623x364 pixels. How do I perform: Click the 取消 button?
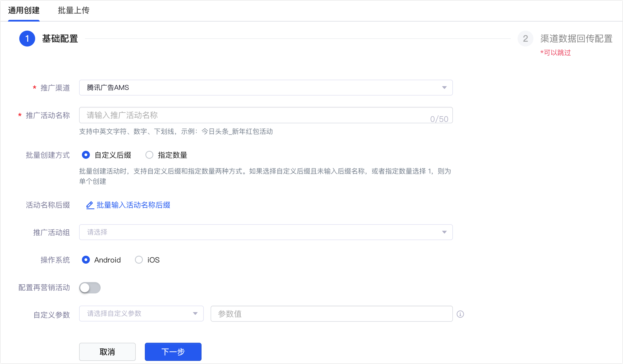pos(107,352)
